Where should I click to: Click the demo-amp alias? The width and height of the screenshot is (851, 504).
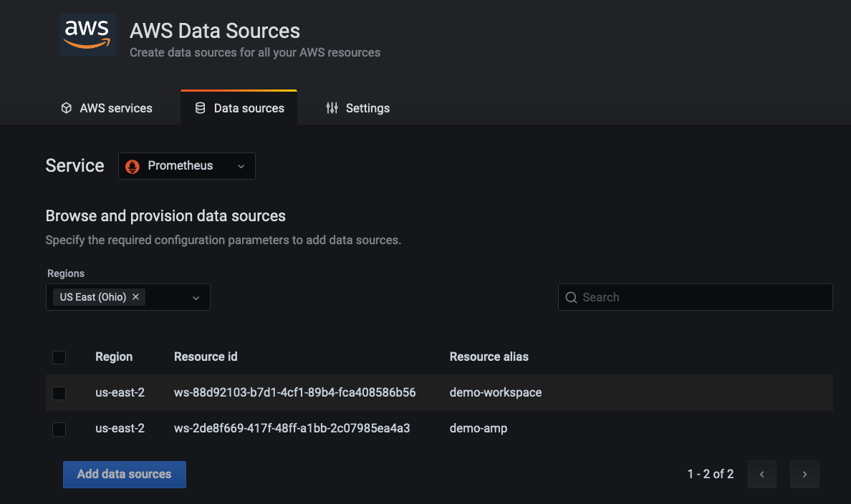point(478,428)
